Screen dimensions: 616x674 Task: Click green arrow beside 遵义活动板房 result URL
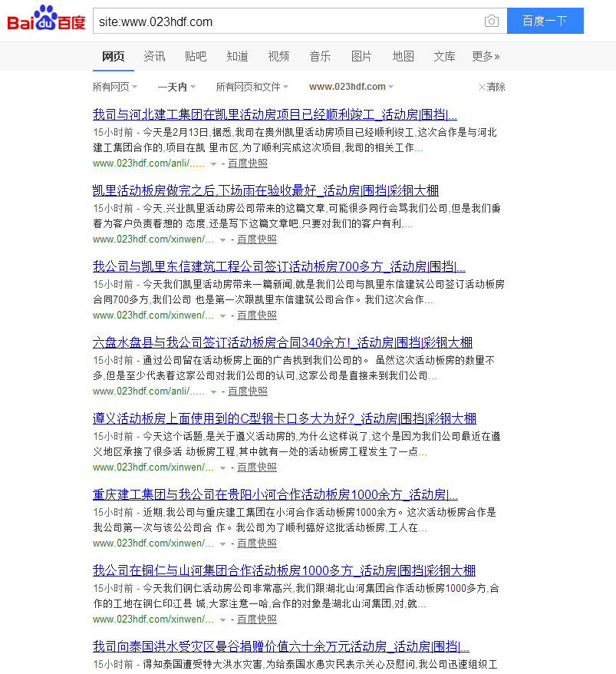click(x=223, y=468)
